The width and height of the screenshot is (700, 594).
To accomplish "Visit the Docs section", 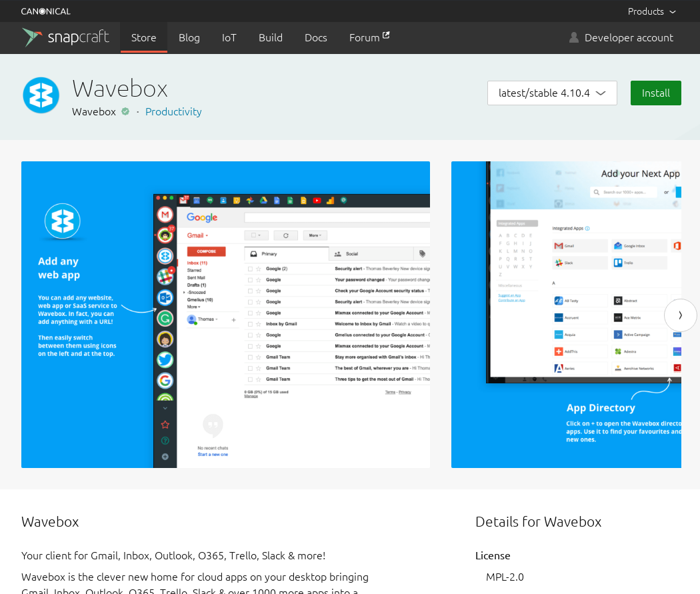I will (315, 37).
